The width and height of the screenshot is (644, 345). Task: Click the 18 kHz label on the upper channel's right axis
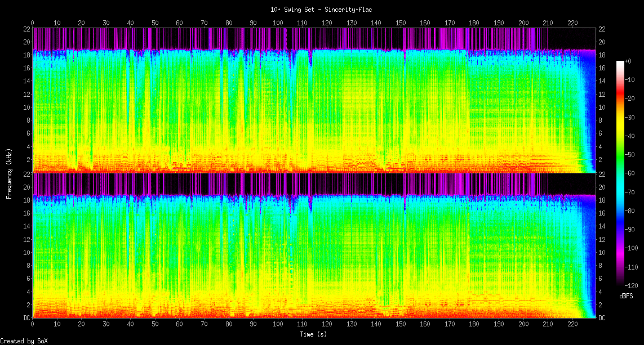[602, 55]
